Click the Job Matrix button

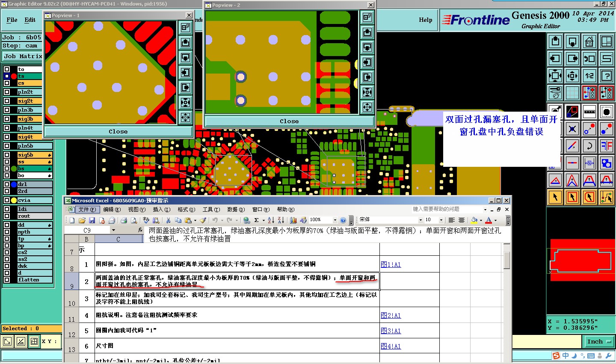[x=23, y=56]
